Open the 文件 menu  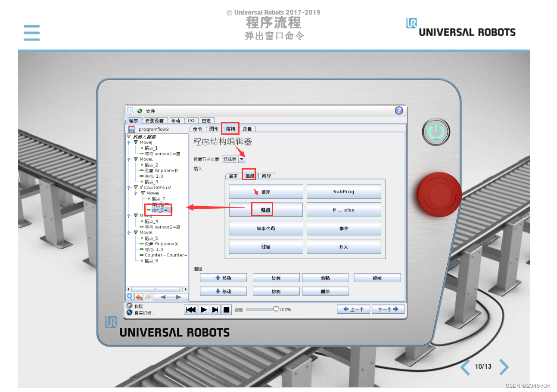tap(150, 111)
